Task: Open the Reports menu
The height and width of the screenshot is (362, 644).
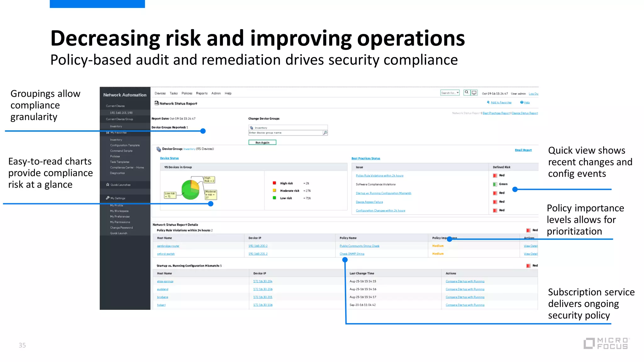Action: click(x=202, y=93)
